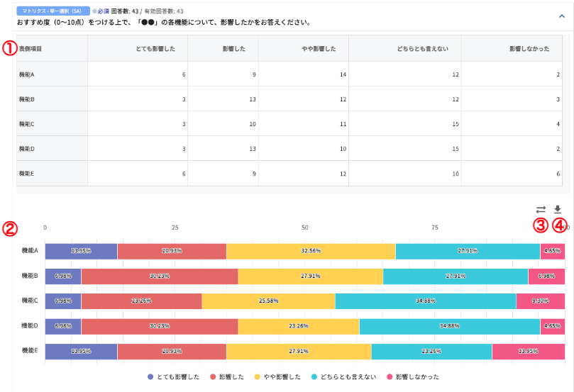Toggle とても影響した legend item

pyautogui.click(x=174, y=376)
